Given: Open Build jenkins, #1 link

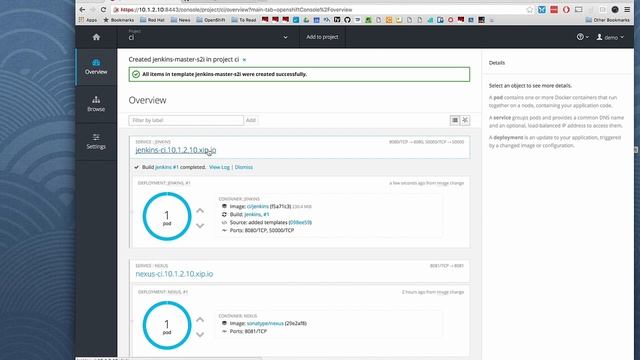Looking at the screenshot, I should coord(257,214).
